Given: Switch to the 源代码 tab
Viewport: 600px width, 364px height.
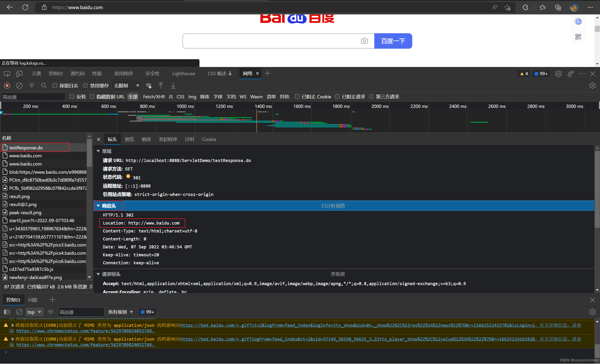Looking at the screenshot, I should click(77, 74).
